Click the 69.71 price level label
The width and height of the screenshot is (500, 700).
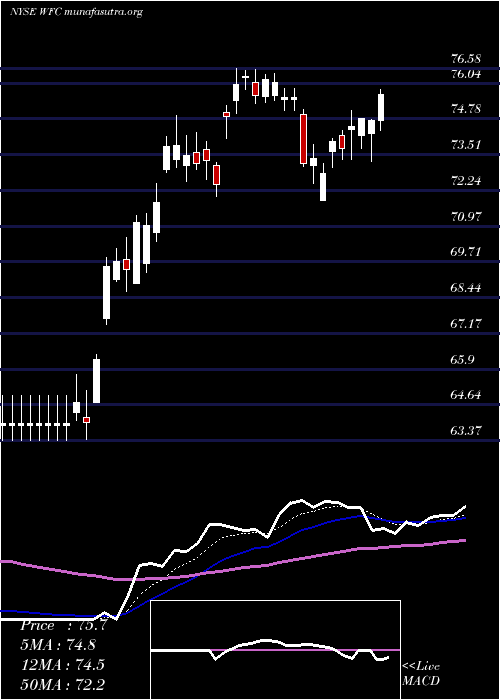click(466, 252)
